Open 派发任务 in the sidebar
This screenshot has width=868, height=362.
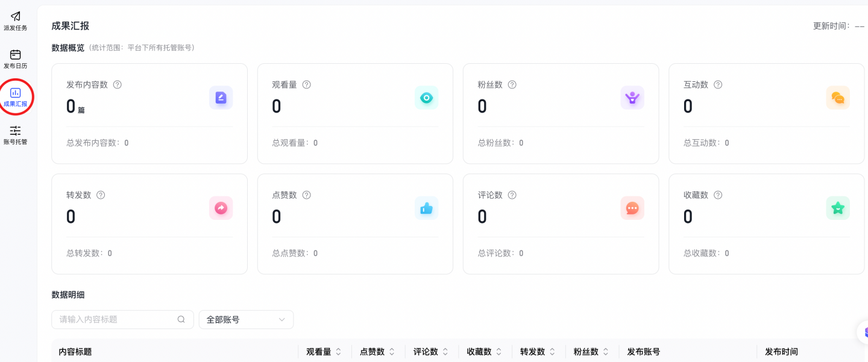coord(16,20)
